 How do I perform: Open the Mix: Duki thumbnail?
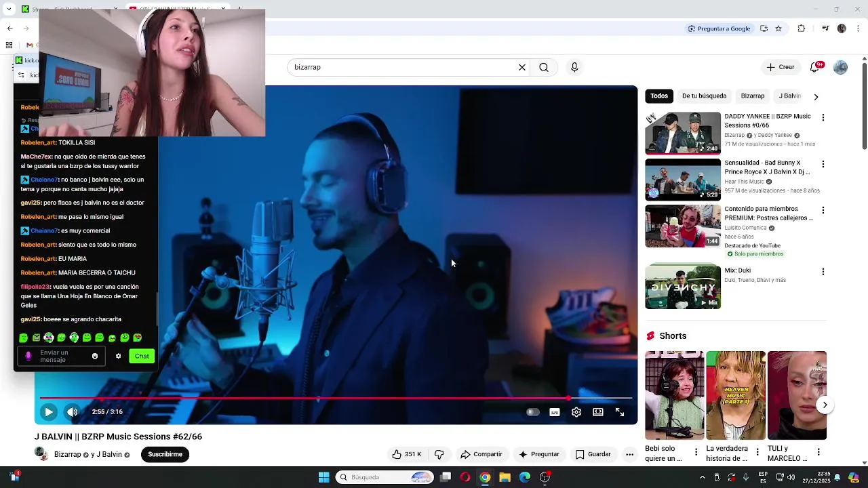[683, 287]
